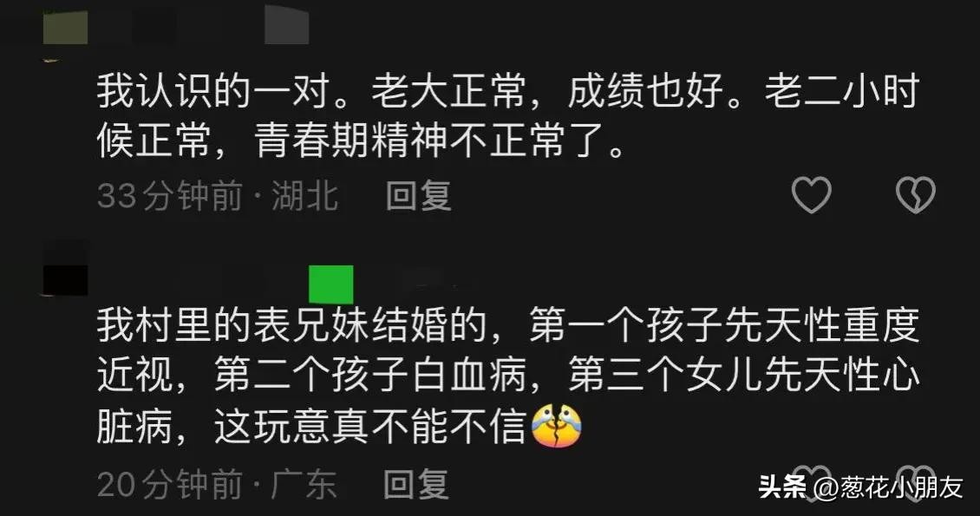The image size is (980, 516).
Task: Open the 头条 @葱花小朋友 watermark
Action: click(x=860, y=487)
